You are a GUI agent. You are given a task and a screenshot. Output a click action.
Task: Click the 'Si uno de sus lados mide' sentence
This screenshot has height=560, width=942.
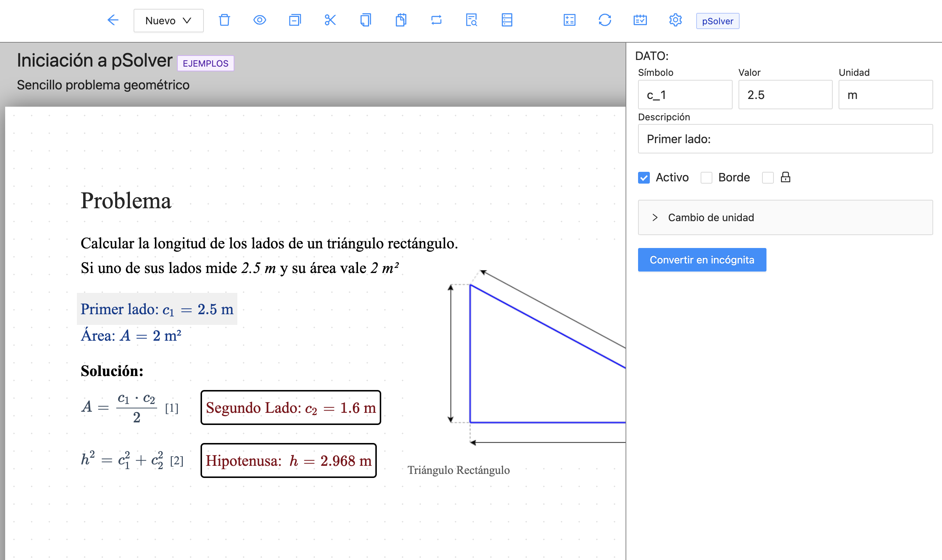pos(240,268)
